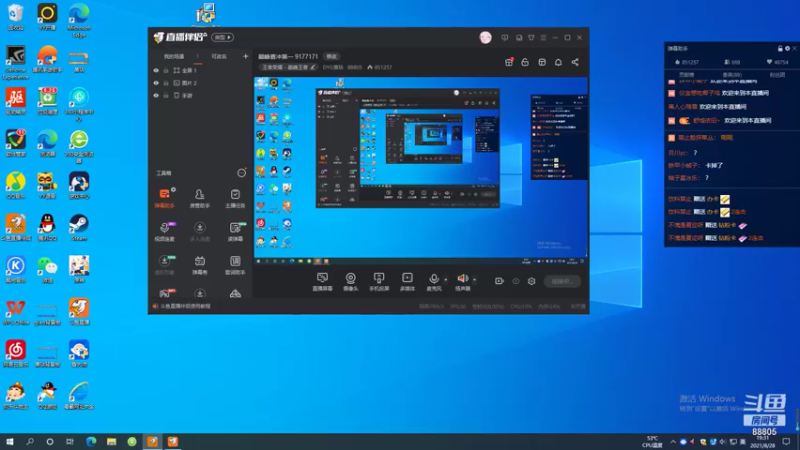The height and width of the screenshot is (450, 800).
Task: Select the first scene tab at left
Action: click(174, 57)
